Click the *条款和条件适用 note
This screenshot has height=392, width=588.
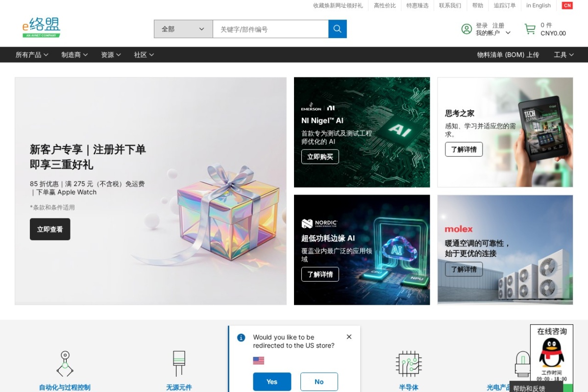[x=52, y=207]
